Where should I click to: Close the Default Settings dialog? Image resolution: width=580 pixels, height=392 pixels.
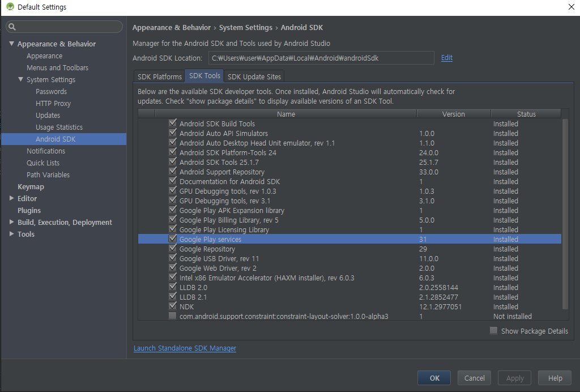point(571,7)
